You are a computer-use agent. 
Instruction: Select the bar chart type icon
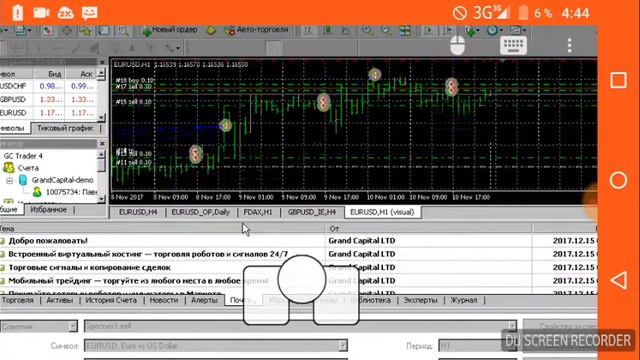pos(309,30)
